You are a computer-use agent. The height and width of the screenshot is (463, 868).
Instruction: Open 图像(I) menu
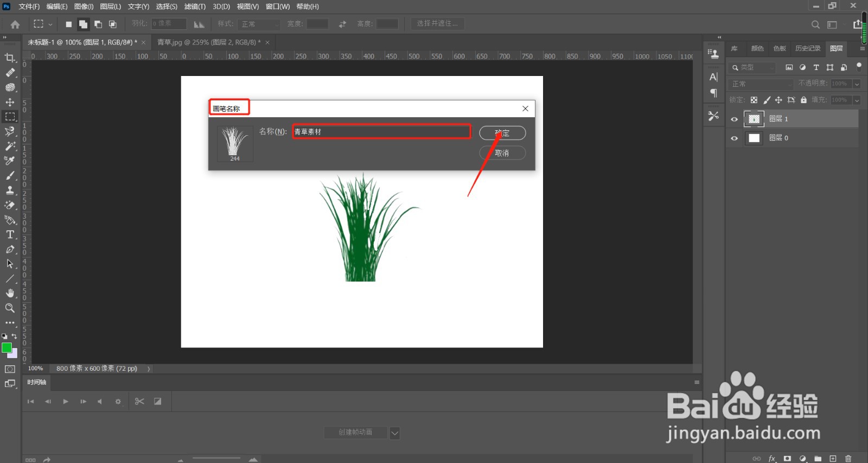(x=84, y=7)
